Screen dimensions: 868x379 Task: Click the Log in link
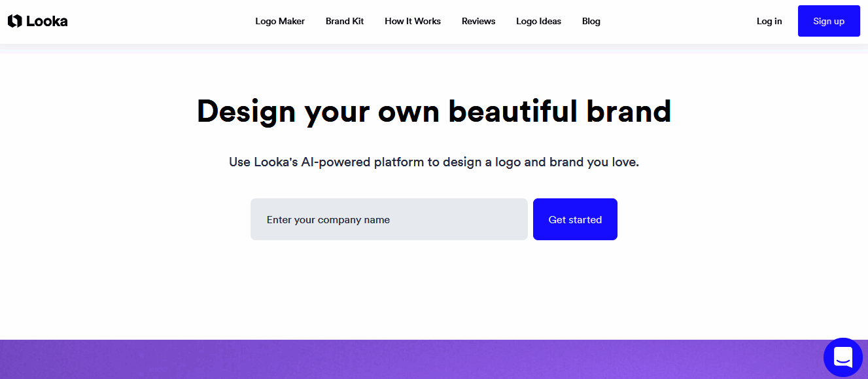click(x=769, y=21)
